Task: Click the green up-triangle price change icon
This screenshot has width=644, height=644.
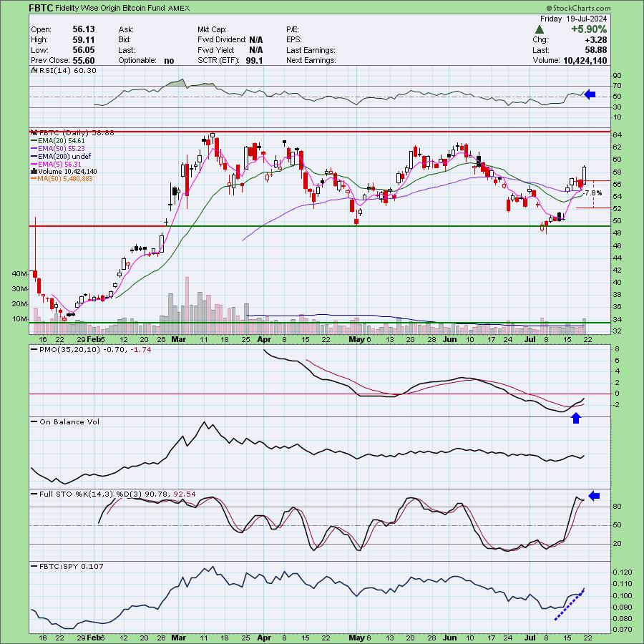Action: [x=540, y=29]
